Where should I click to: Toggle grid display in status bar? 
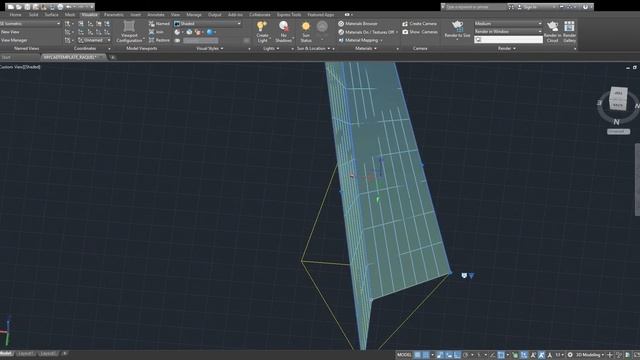point(418,355)
